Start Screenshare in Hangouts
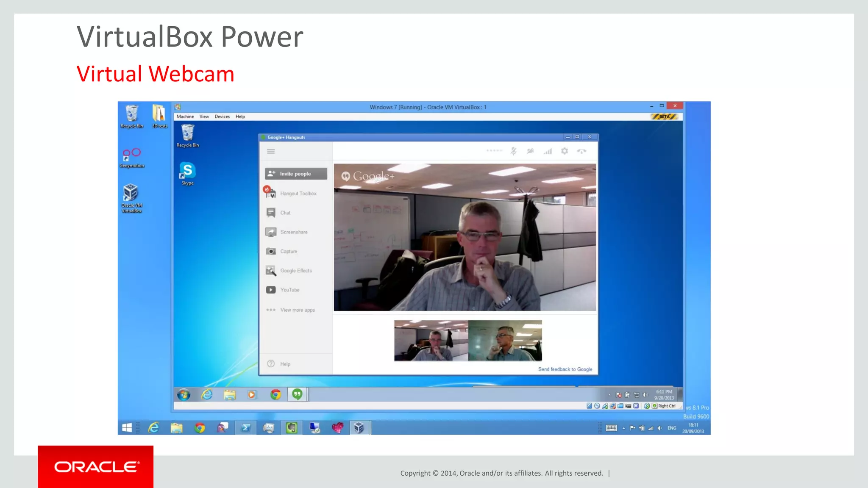Image resolution: width=868 pixels, height=488 pixels. [x=293, y=232]
